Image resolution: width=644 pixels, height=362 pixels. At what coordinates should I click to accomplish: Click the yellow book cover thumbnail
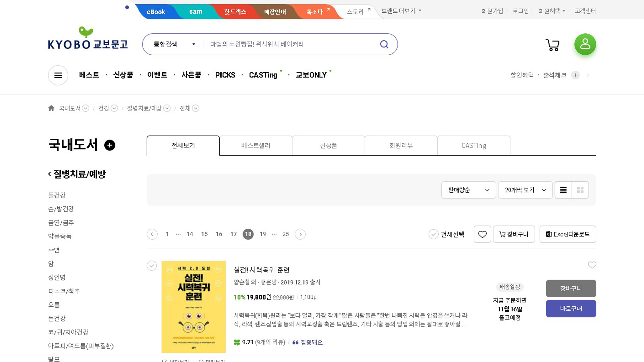coord(194,307)
